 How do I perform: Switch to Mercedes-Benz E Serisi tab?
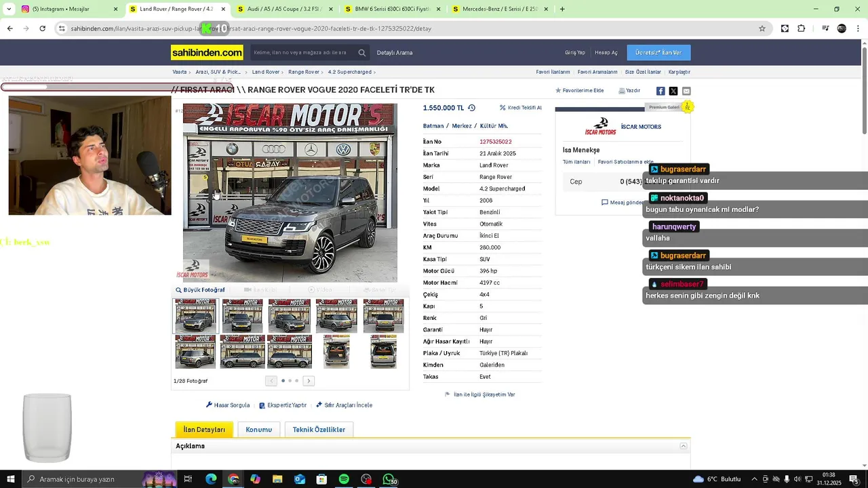pos(499,9)
